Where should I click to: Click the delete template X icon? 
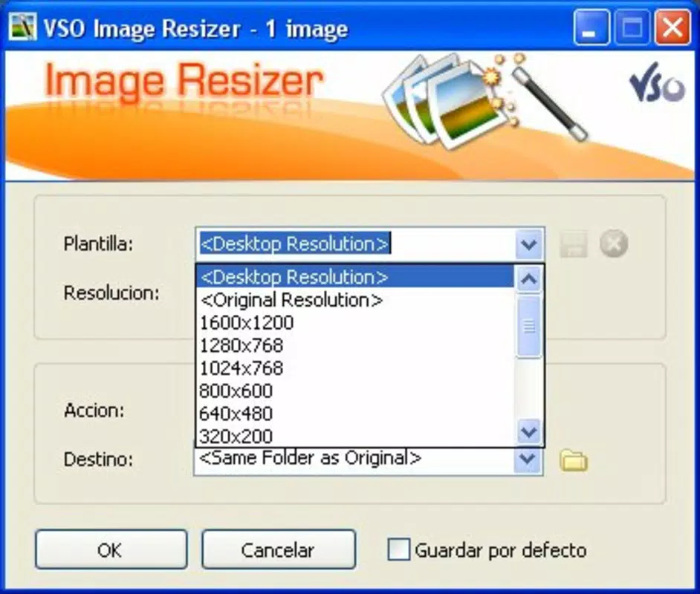point(614,244)
